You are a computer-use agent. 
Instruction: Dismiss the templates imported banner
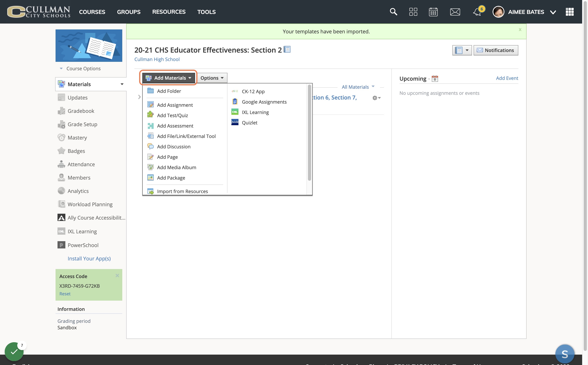[520, 30]
